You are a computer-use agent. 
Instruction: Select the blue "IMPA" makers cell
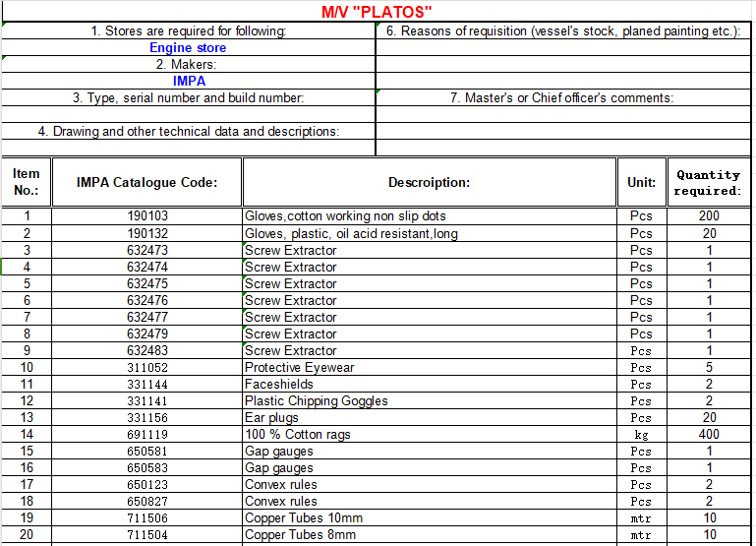tap(189, 81)
